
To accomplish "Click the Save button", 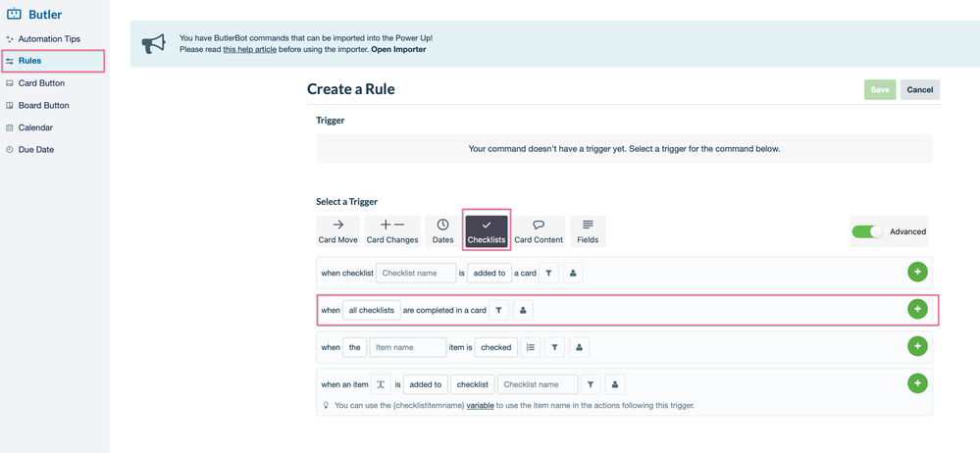I will (x=880, y=90).
